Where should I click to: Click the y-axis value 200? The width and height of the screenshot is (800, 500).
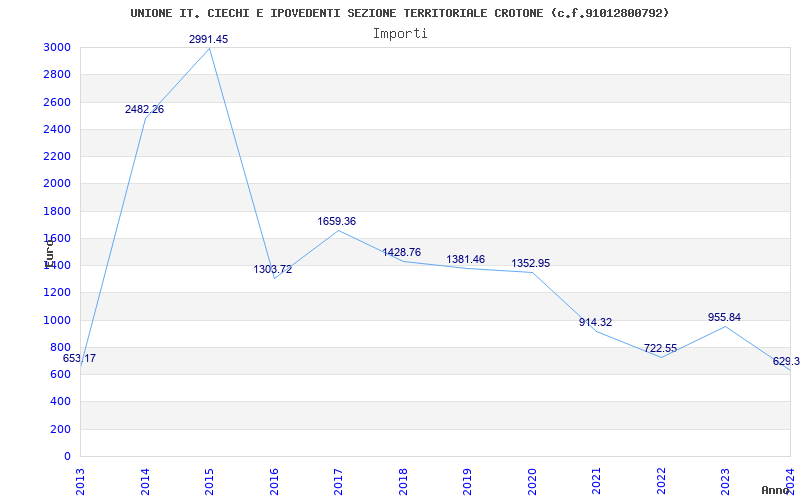(x=63, y=430)
